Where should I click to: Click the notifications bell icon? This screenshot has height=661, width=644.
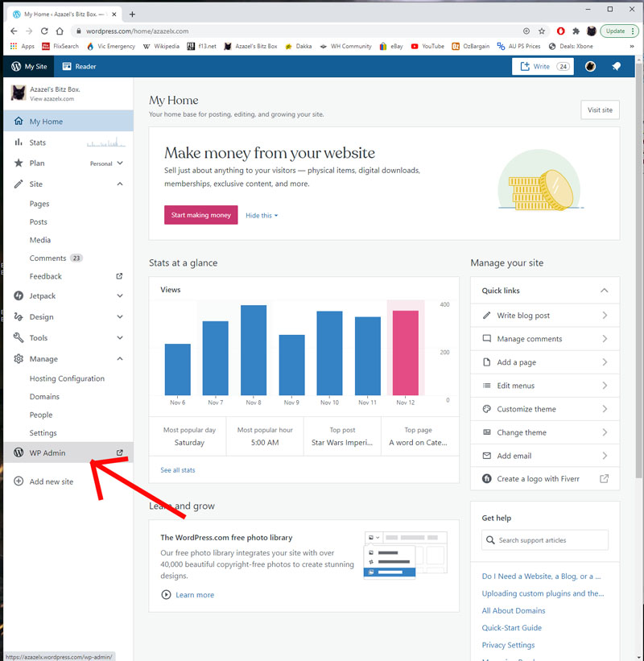click(x=617, y=67)
